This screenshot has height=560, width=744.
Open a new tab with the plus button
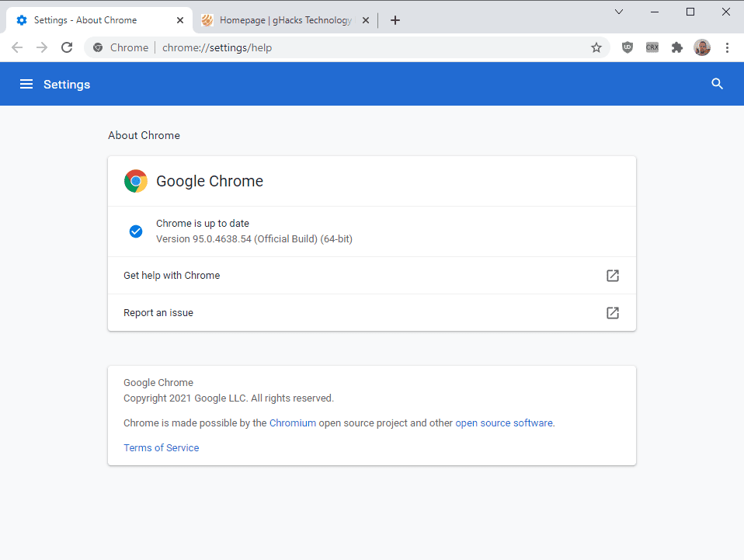395,20
